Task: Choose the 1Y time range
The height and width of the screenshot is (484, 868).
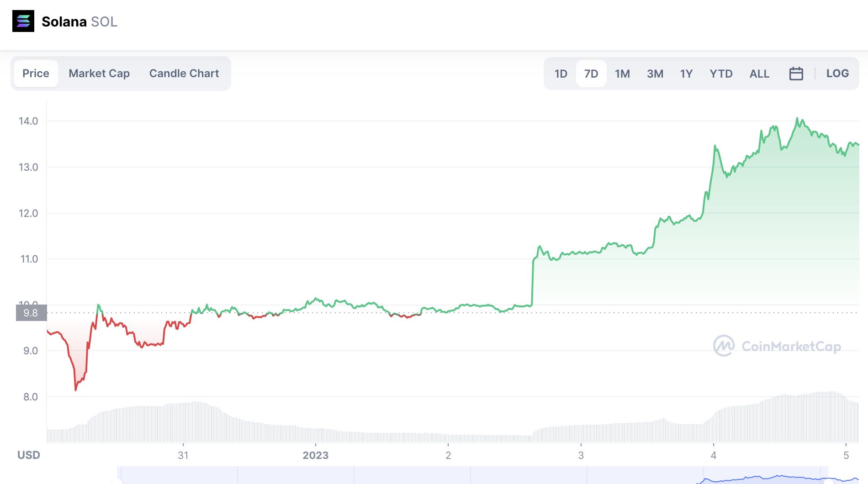Action: coord(686,74)
